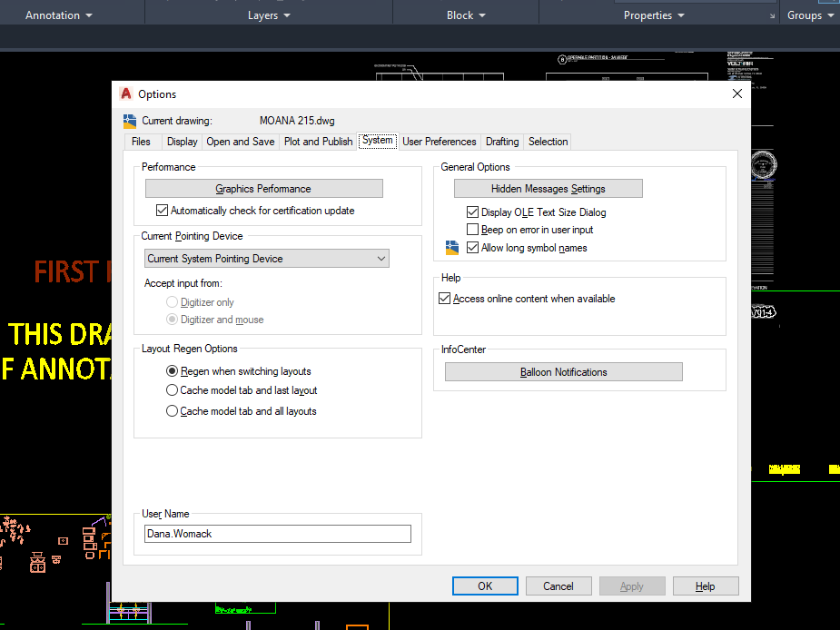Click the Properties panel dialog launcher arrow

pyautogui.click(x=772, y=16)
